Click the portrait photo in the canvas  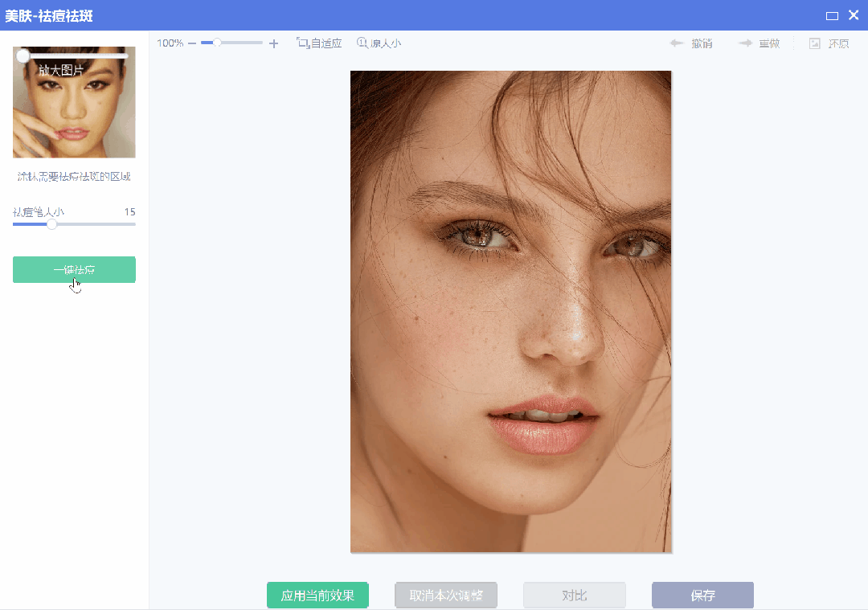[x=510, y=312]
